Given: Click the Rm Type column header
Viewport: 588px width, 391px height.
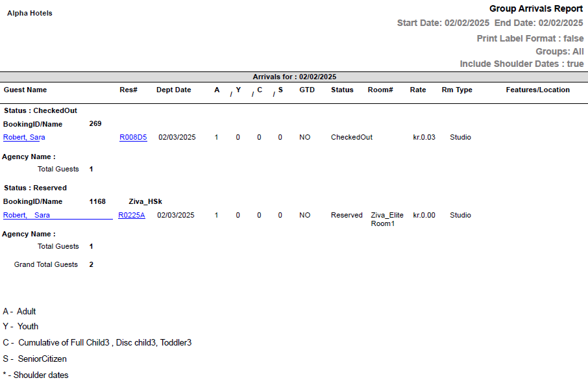Looking at the screenshot, I should pyautogui.click(x=457, y=90).
